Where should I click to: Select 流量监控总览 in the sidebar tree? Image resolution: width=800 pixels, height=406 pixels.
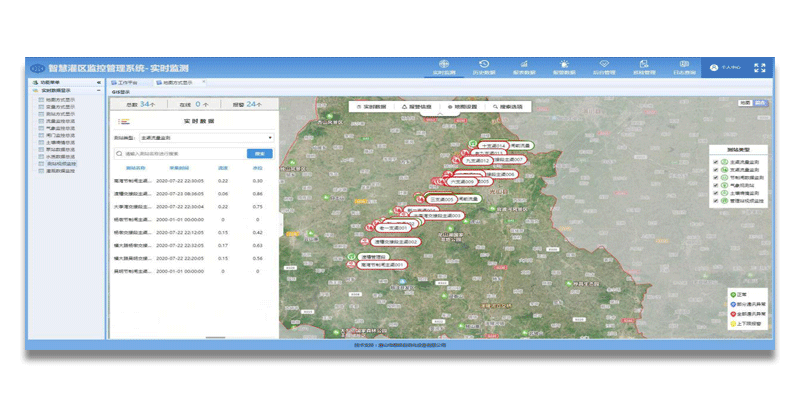click(x=60, y=121)
